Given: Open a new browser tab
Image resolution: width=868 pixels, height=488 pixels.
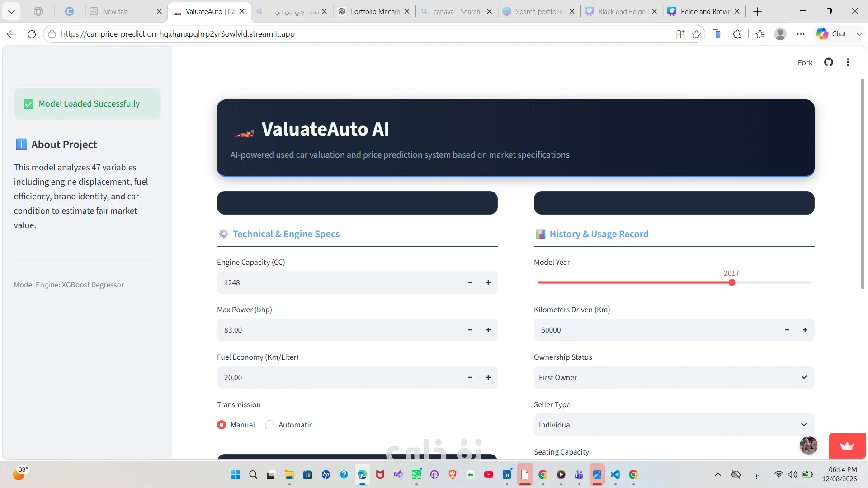Looking at the screenshot, I should [758, 11].
